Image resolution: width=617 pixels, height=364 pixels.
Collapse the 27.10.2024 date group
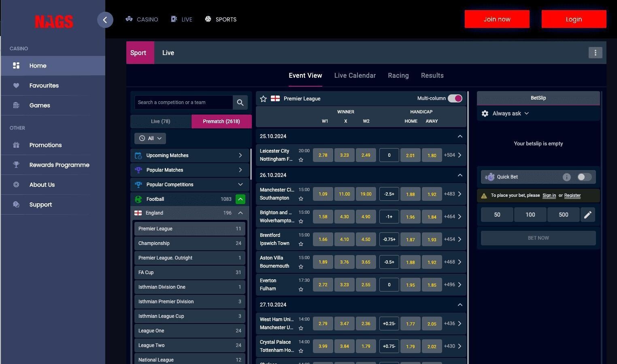coord(460,305)
